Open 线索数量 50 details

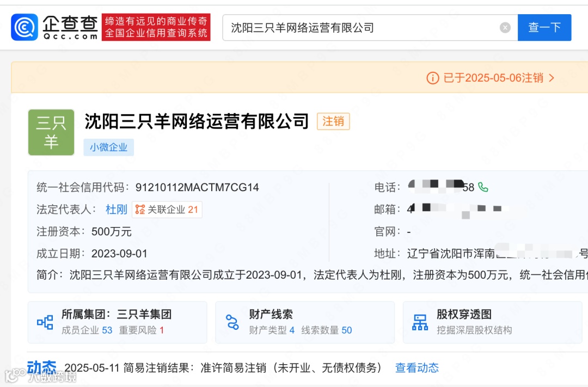[x=327, y=330]
